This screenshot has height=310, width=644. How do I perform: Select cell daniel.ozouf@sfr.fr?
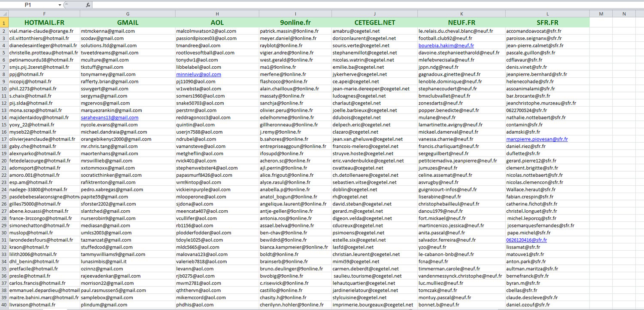[547, 305]
